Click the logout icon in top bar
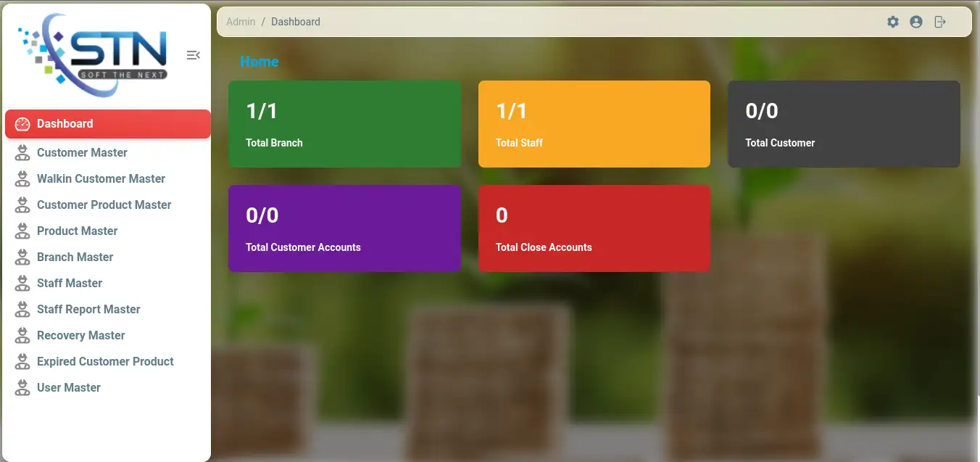This screenshot has height=462, width=980. tap(940, 22)
